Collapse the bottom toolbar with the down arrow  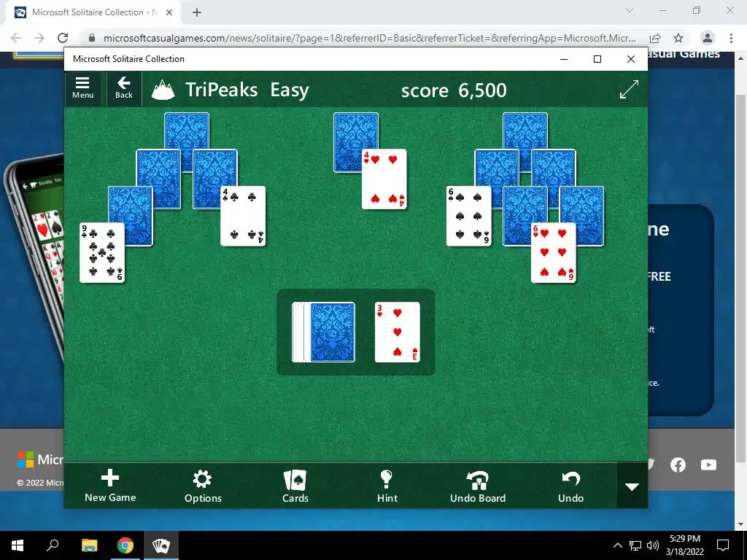(x=632, y=486)
